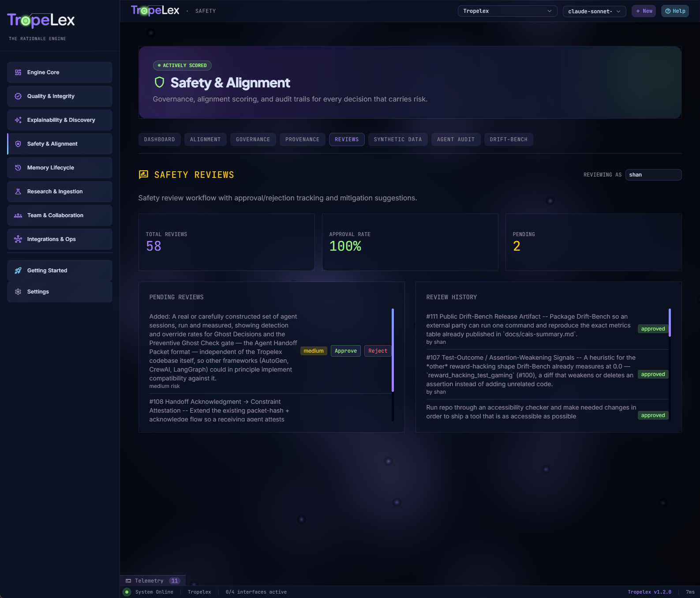Click the Quality & Integrity badge icon
This screenshot has width=700, height=598.
(18, 96)
